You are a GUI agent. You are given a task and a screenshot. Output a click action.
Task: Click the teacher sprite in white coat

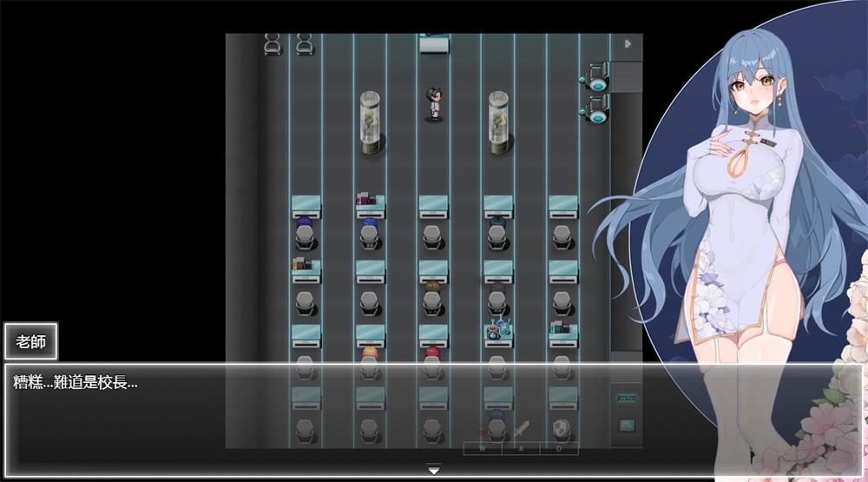[x=434, y=104]
